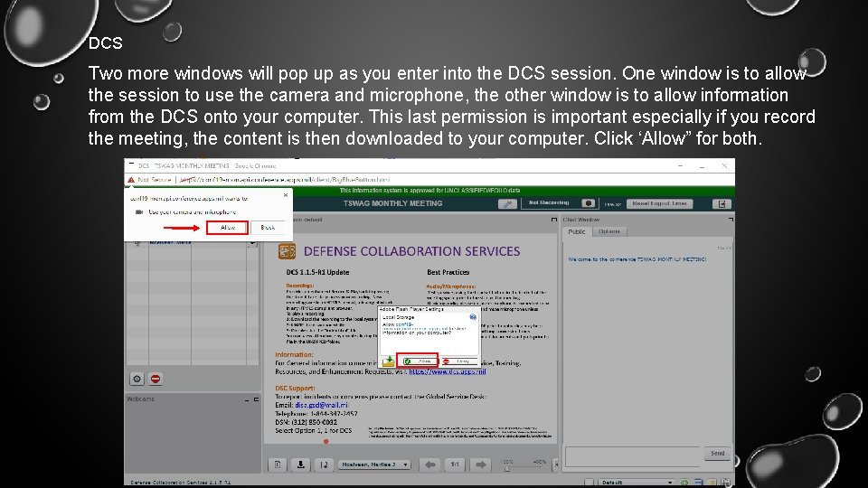Switch to the Public chat tab
Viewport: 868px width, 488px height.
[576, 232]
